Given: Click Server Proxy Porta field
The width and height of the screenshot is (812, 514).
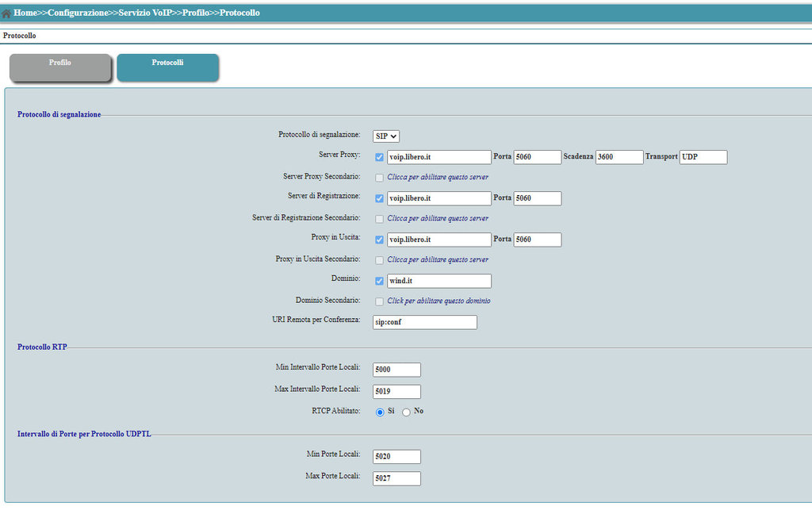Looking at the screenshot, I should pos(537,157).
